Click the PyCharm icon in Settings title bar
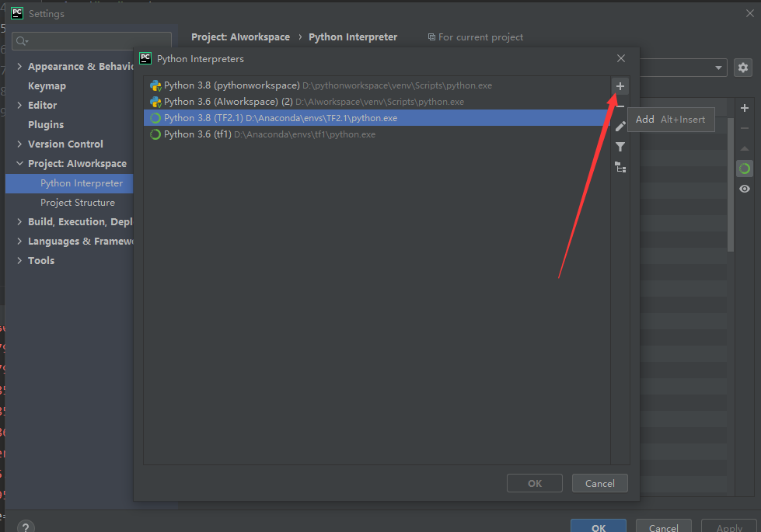761x532 pixels. tap(17, 13)
